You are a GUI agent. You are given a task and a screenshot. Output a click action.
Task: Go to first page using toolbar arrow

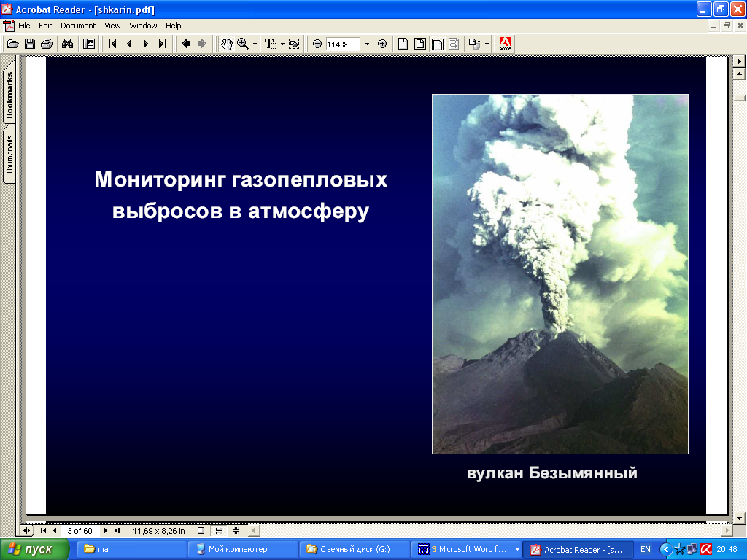(112, 44)
